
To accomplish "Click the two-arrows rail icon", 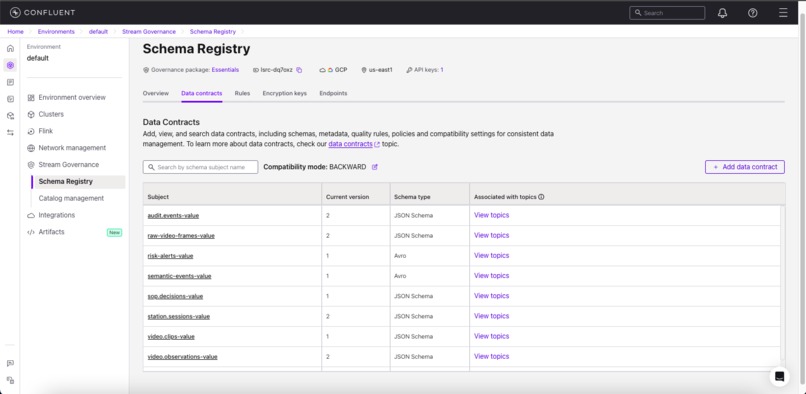I will point(10,133).
